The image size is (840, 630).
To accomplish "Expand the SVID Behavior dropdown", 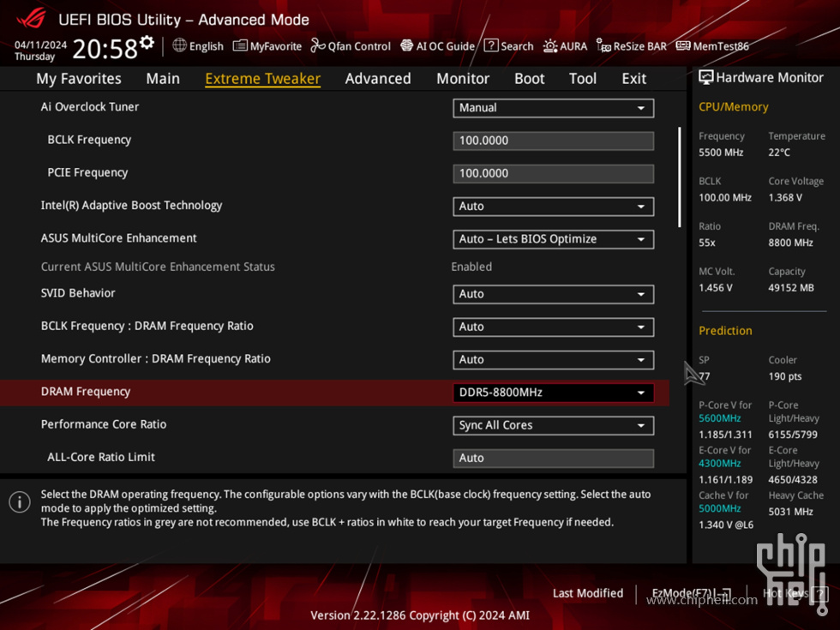I will pos(553,294).
